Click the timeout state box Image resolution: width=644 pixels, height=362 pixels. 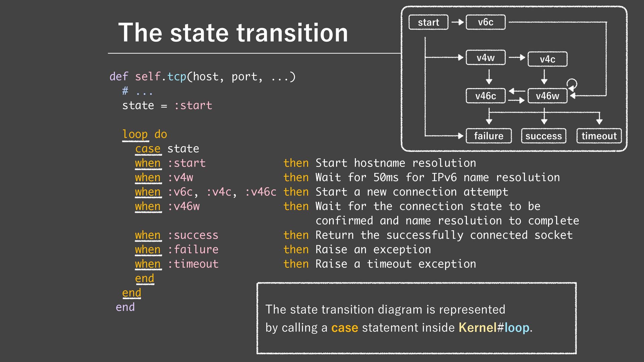pyautogui.click(x=599, y=136)
